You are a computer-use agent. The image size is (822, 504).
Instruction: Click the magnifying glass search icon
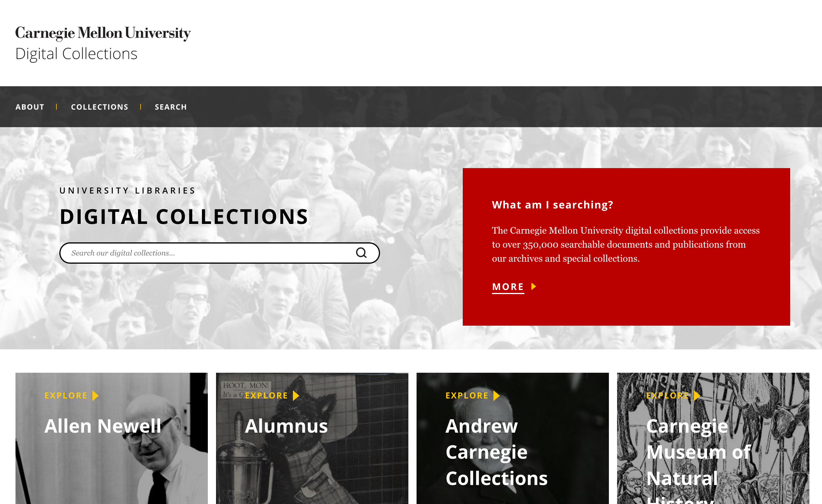pyautogui.click(x=361, y=253)
